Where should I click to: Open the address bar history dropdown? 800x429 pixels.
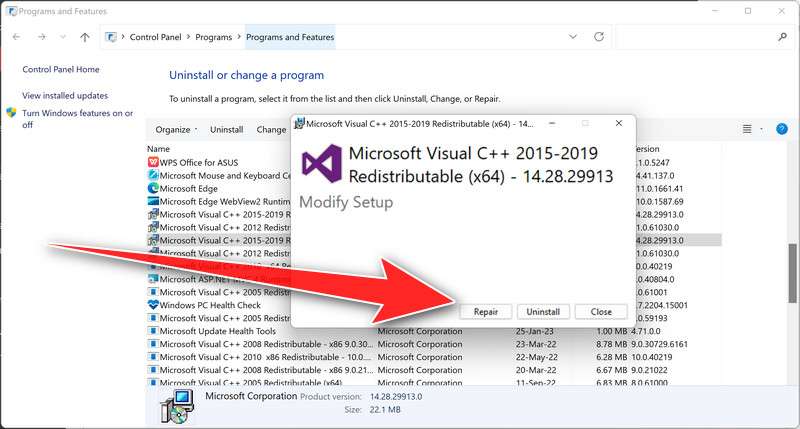point(573,37)
